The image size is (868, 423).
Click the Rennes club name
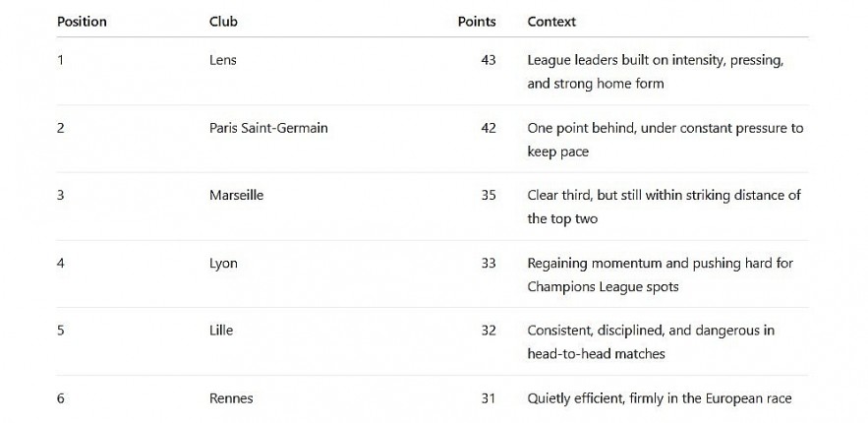231,398
